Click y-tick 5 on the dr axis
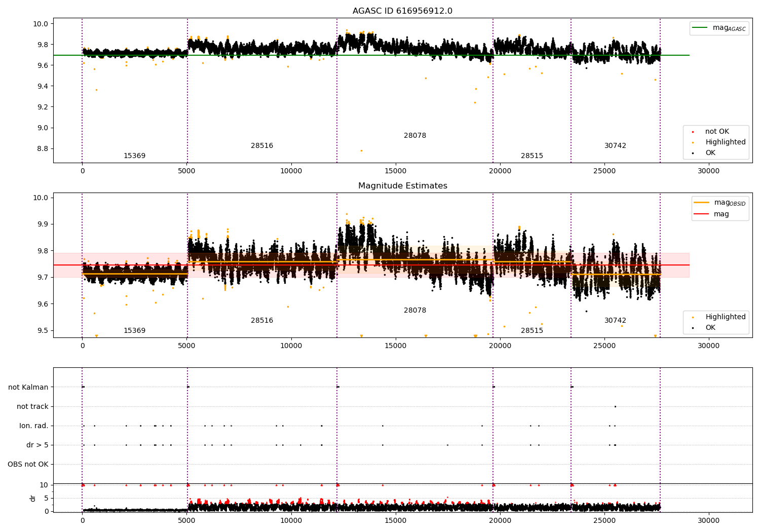 tap(46, 499)
